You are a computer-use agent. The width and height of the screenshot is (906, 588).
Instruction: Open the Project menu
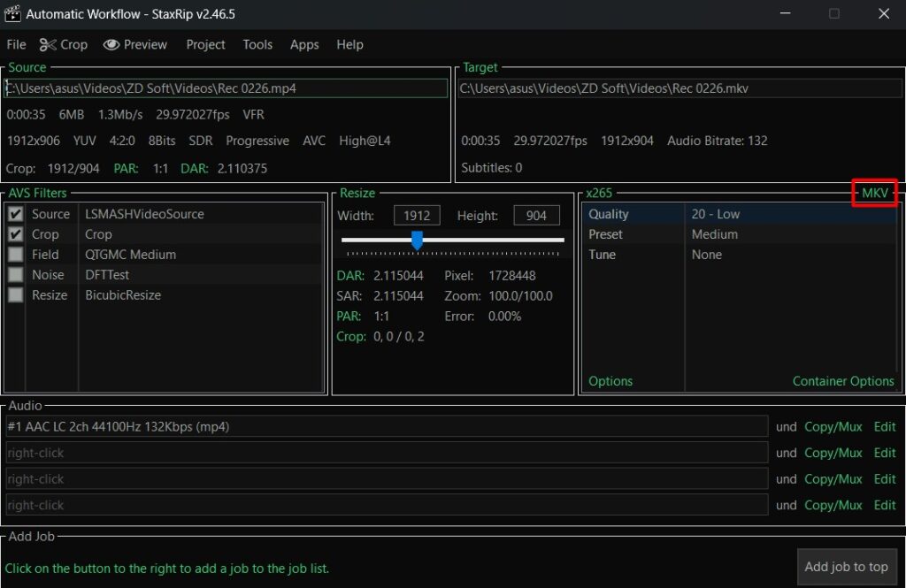click(x=205, y=45)
